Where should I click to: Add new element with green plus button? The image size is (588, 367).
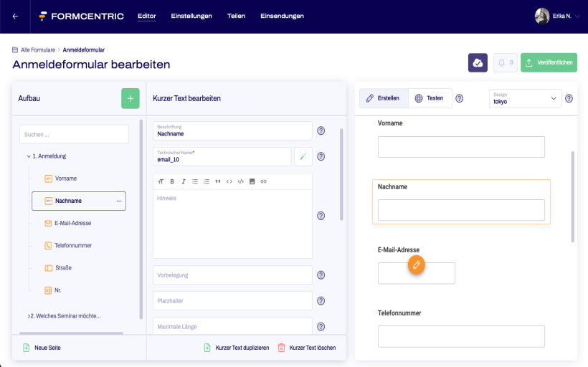(130, 99)
